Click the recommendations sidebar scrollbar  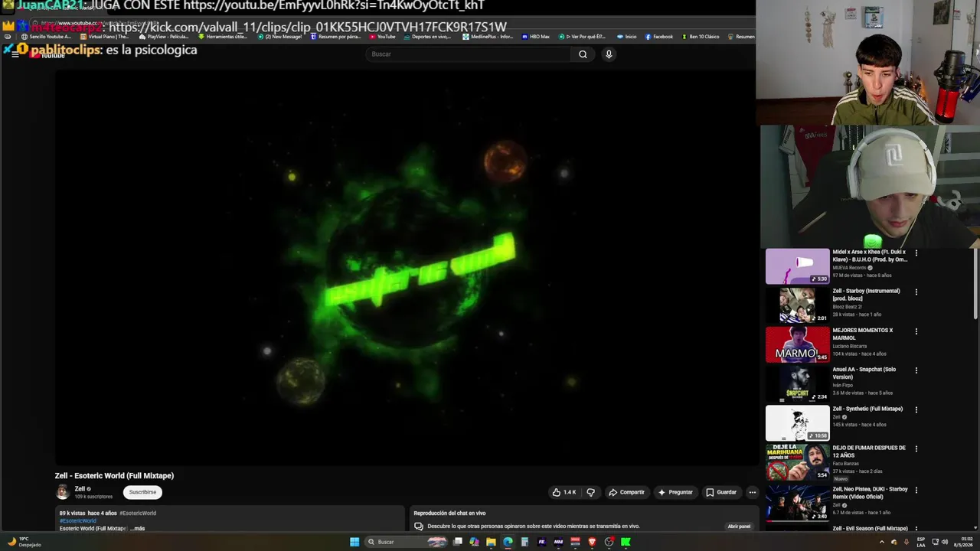975,283
